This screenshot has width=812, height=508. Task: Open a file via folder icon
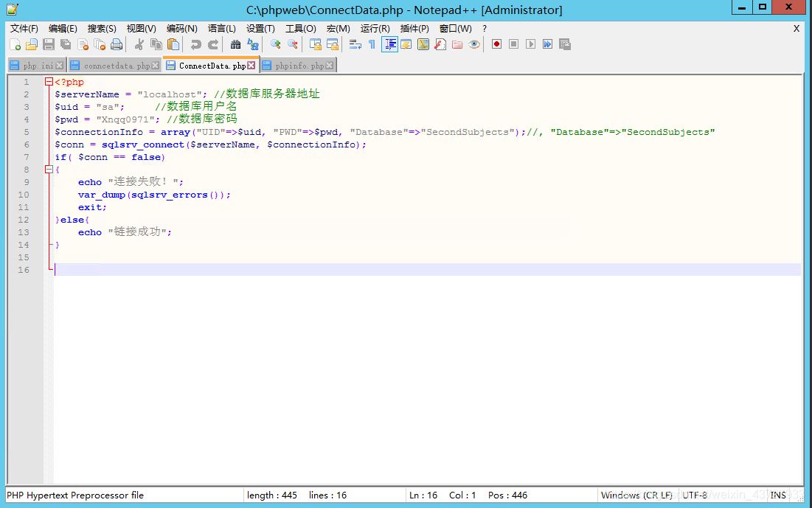(x=32, y=44)
